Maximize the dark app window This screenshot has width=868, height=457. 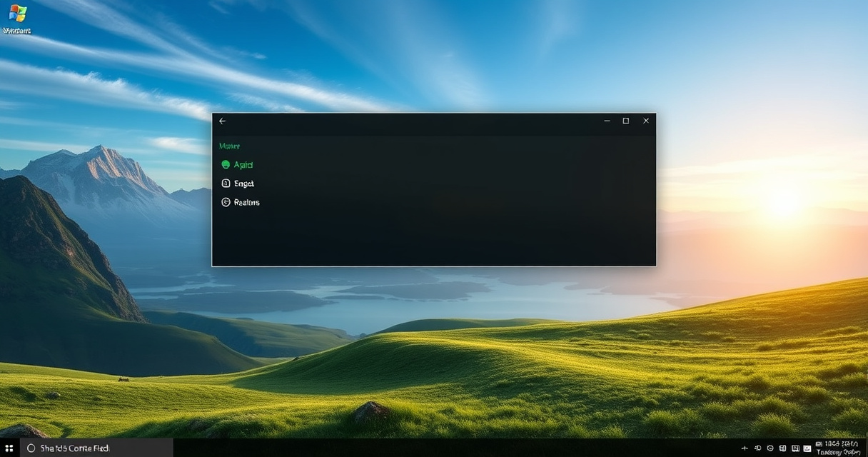(x=625, y=121)
